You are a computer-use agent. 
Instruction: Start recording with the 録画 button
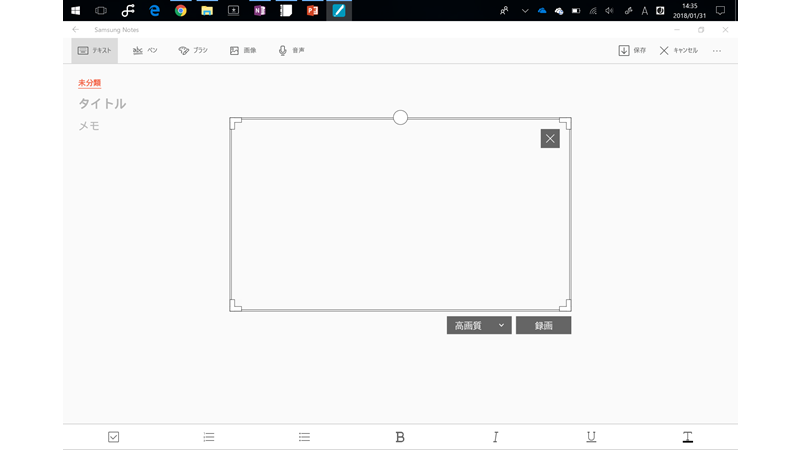543,326
